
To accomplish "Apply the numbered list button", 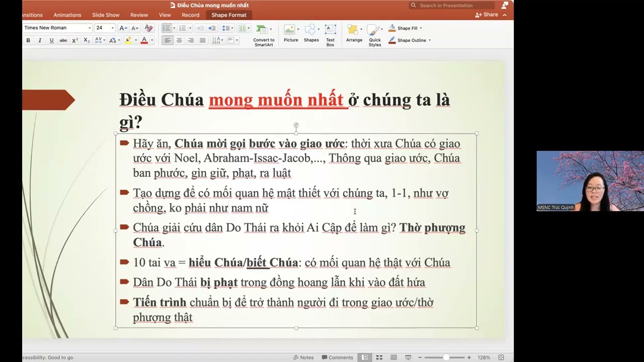I will click(182, 28).
